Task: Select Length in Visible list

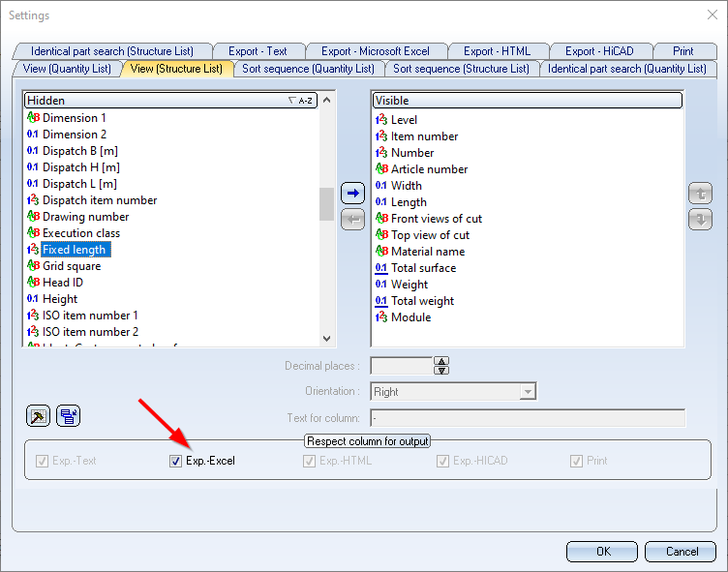Action: [x=409, y=202]
